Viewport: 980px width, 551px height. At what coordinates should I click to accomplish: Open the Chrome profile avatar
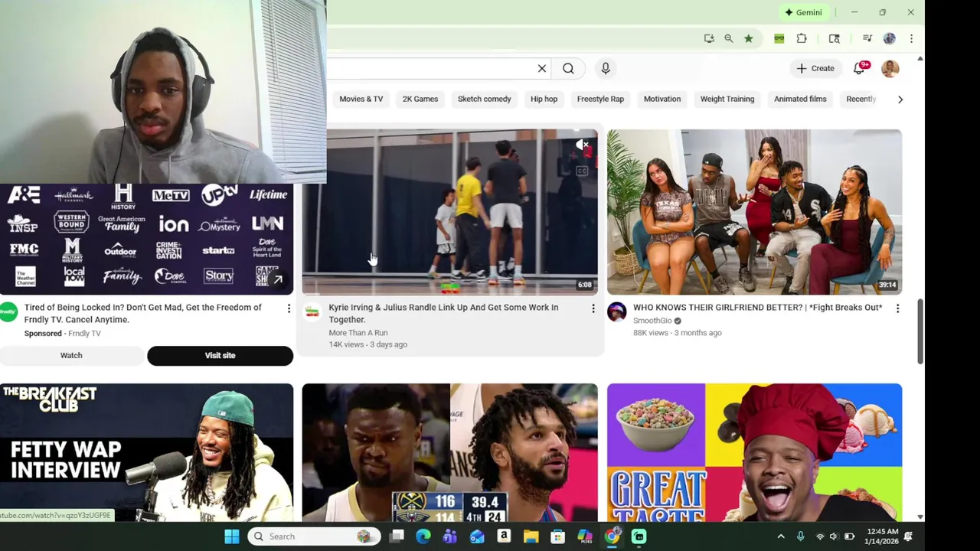pos(890,38)
